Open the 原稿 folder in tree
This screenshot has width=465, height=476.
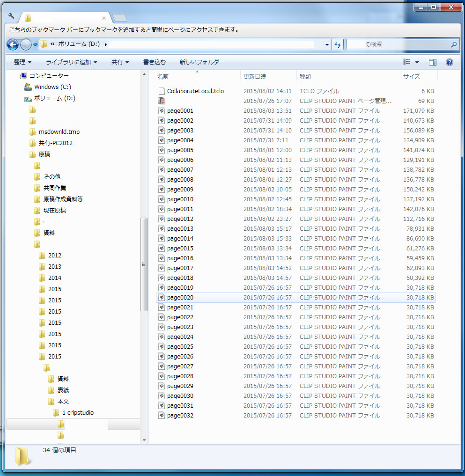point(44,154)
